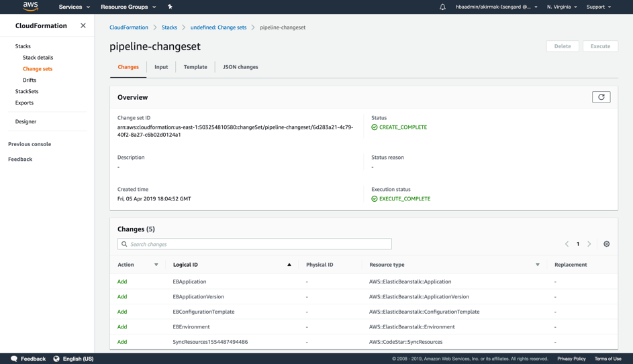Open Stacks in the sidebar
The image size is (633, 364).
tap(23, 46)
